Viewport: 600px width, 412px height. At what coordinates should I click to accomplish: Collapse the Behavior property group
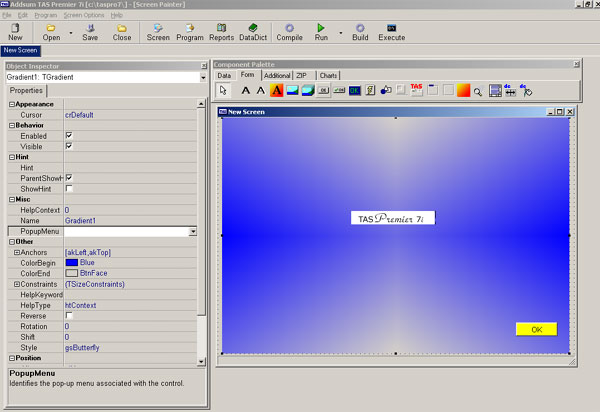tap(12, 125)
